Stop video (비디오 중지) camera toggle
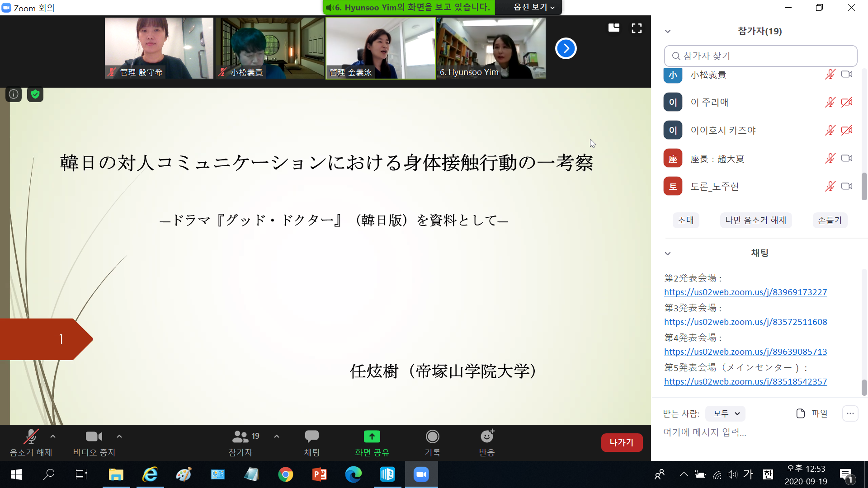 94,436
